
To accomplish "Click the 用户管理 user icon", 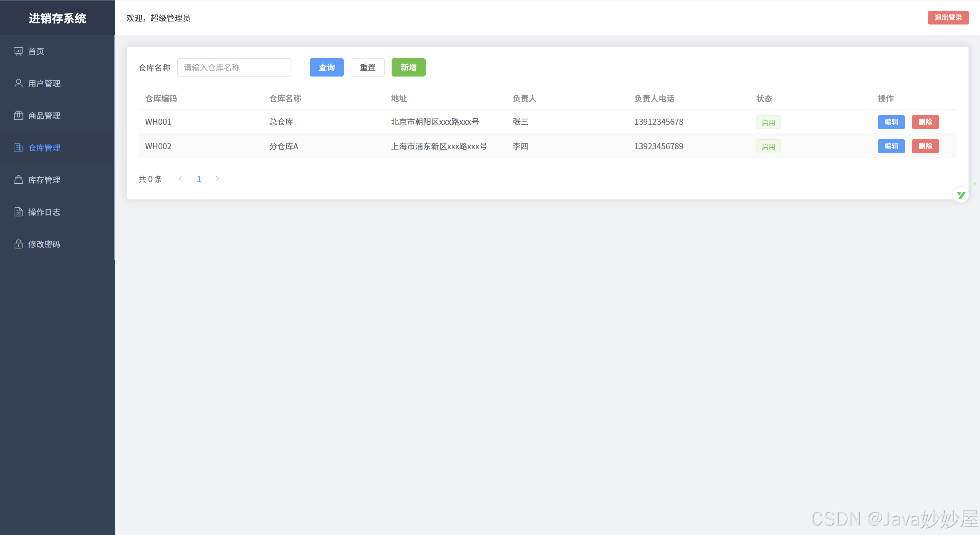I will (x=18, y=83).
